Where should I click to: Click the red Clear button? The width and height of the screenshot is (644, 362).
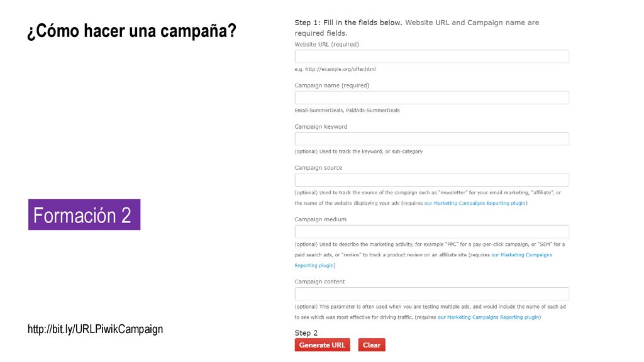(x=372, y=345)
